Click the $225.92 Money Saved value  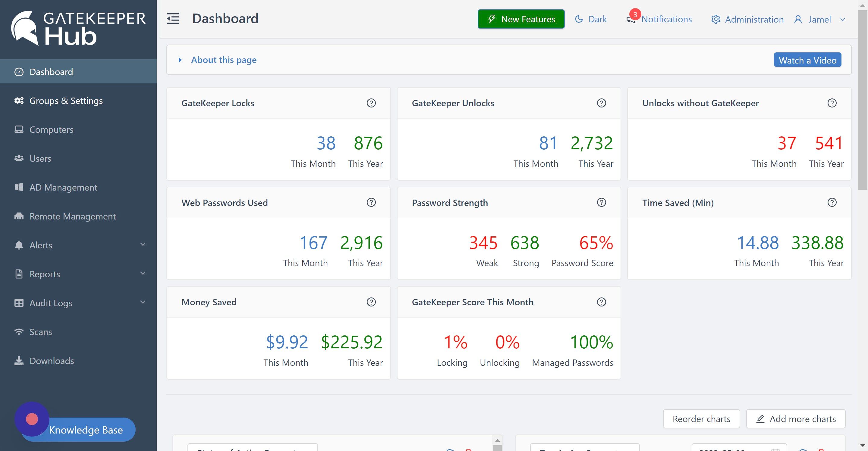(x=351, y=342)
